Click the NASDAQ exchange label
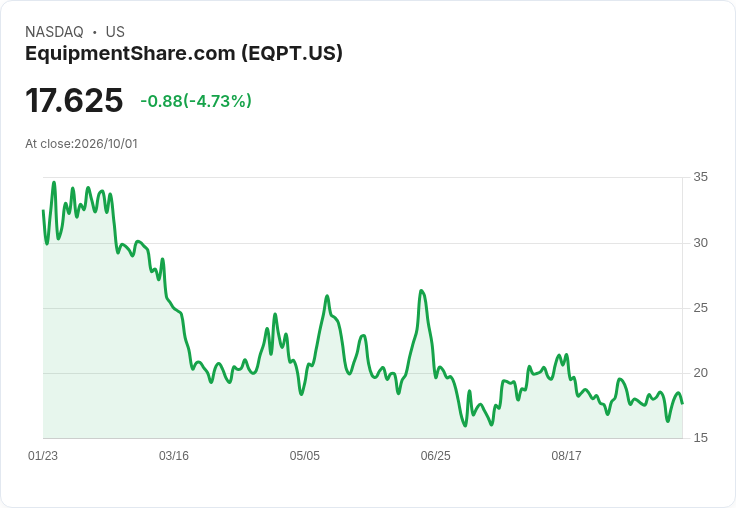The image size is (736, 508). 54,32
